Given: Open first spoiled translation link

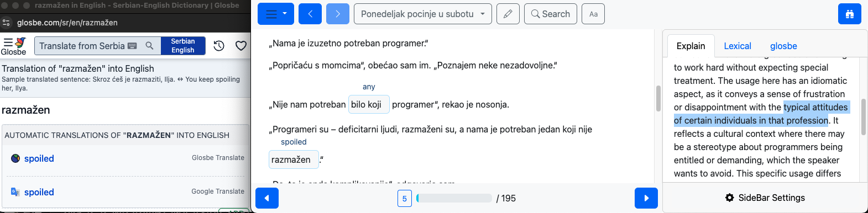Looking at the screenshot, I should click(x=39, y=158).
